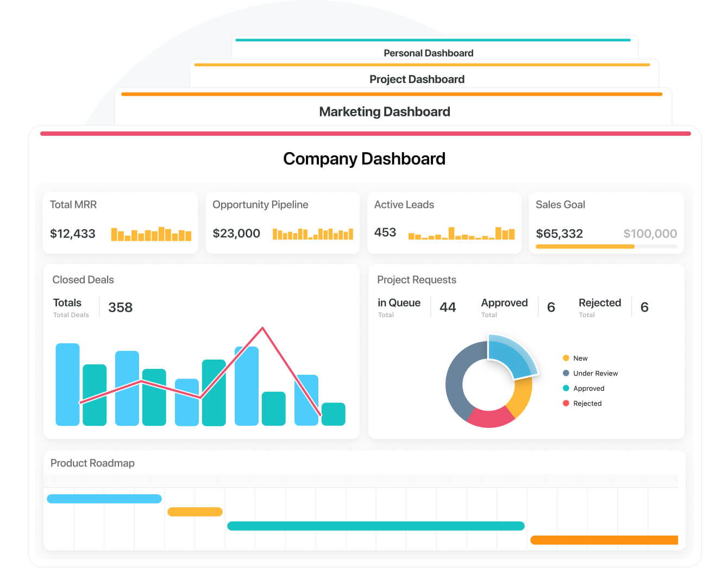Select the Approved legend color dot
The width and height of the screenshot is (728, 579).
coord(566,388)
